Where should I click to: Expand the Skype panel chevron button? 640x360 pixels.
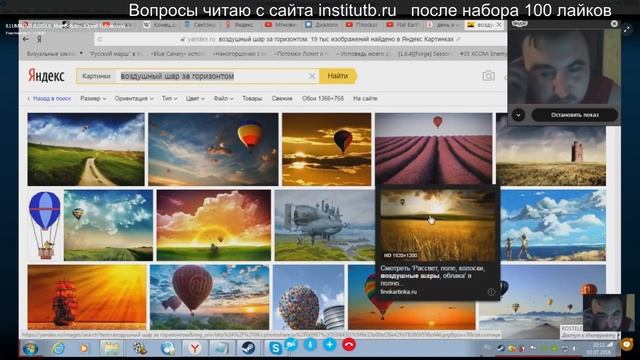[518, 115]
